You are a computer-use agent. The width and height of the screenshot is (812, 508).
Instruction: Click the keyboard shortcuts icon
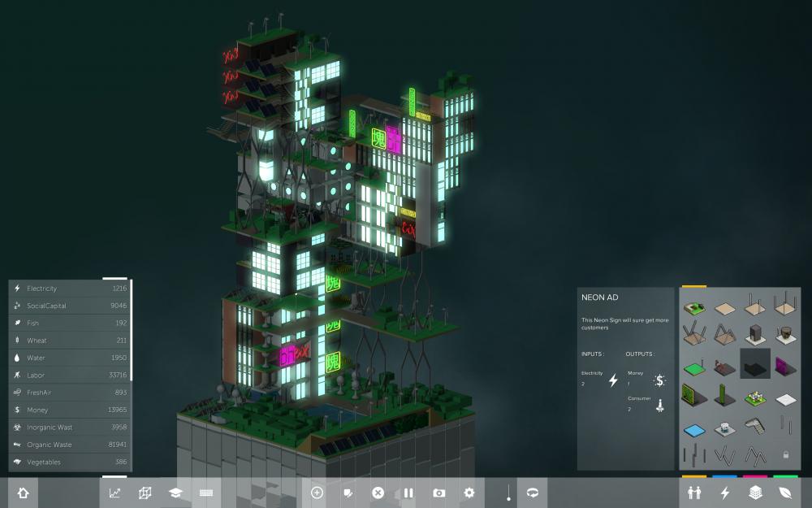click(x=205, y=493)
